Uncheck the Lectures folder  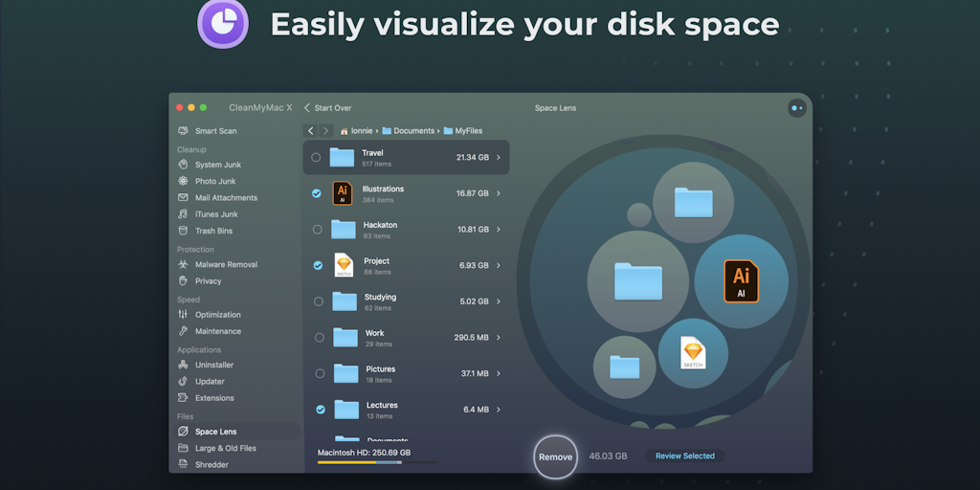point(321,410)
